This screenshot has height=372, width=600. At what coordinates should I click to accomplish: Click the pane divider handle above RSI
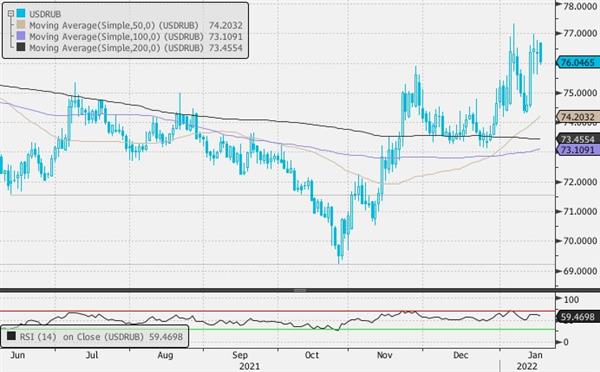[300, 290]
